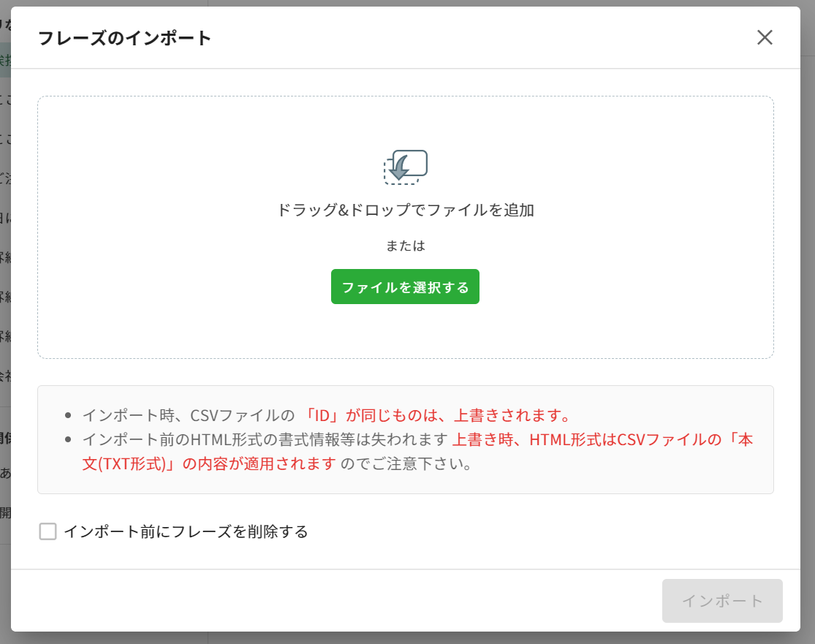
Task: Click the grey インポート button
Action: (721, 601)
